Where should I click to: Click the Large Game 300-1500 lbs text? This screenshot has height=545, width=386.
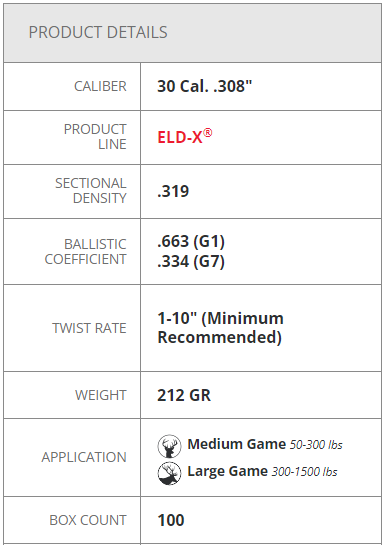click(262, 471)
